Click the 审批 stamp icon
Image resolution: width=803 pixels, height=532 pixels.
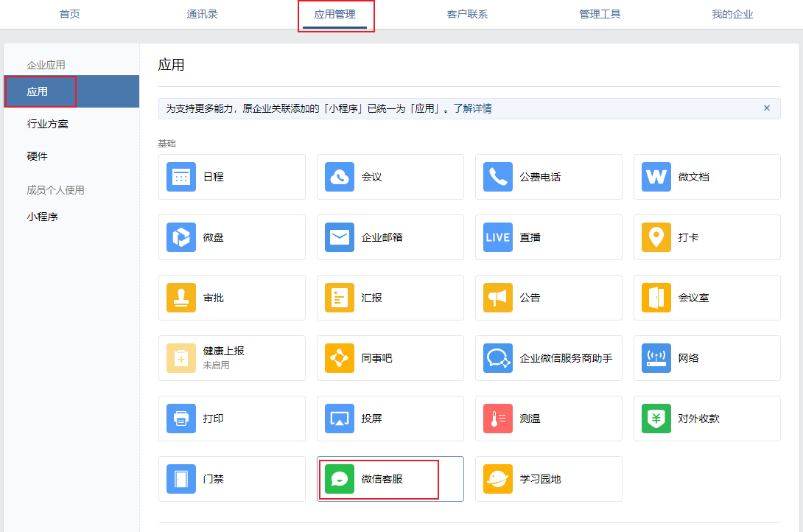(x=180, y=298)
